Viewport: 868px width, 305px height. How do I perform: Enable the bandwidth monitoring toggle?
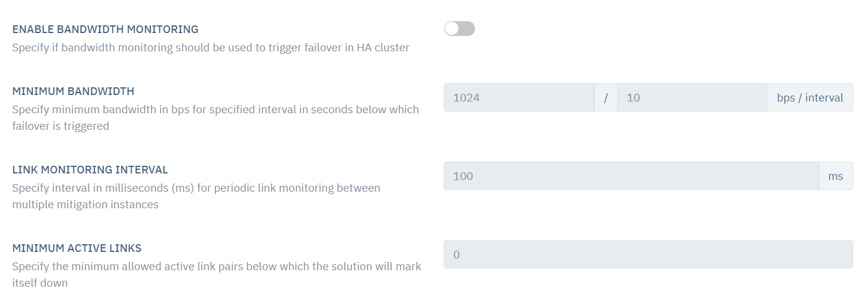pos(459,28)
